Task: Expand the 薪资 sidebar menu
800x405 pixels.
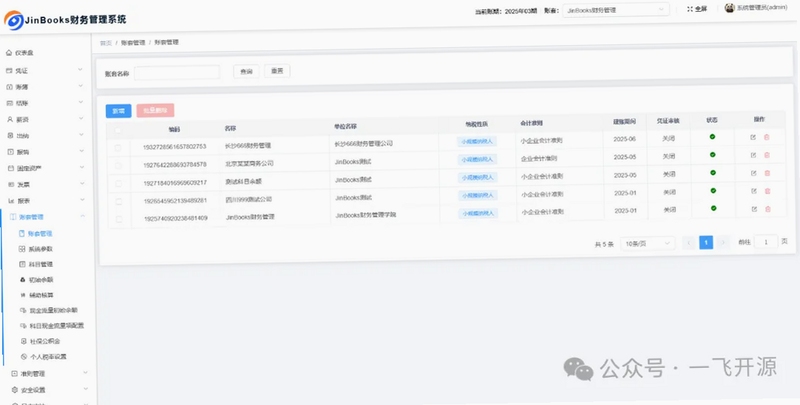Action: pyautogui.click(x=45, y=119)
